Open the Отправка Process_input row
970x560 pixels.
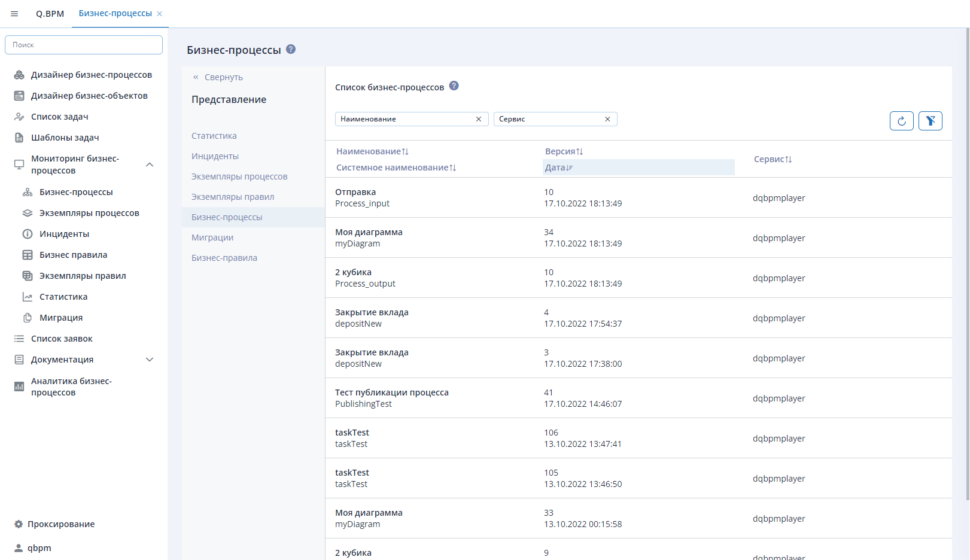click(638, 197)
